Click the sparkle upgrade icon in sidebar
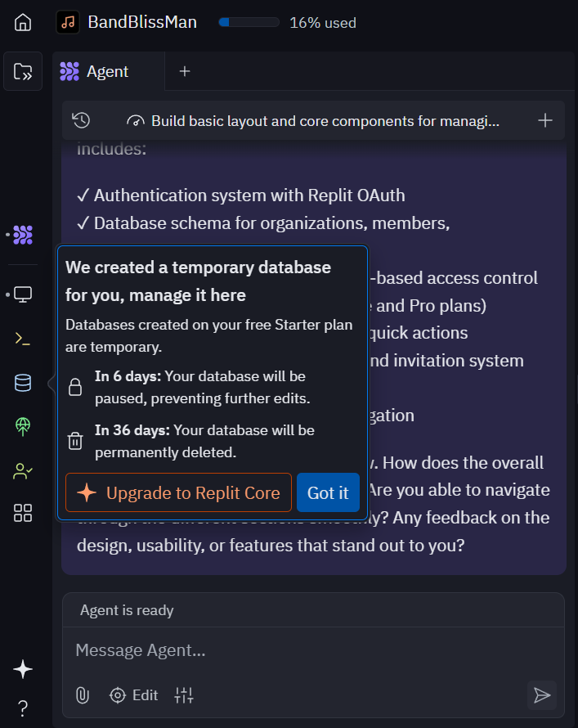Viewport: 578px width, 728px height. click(23, 669)
